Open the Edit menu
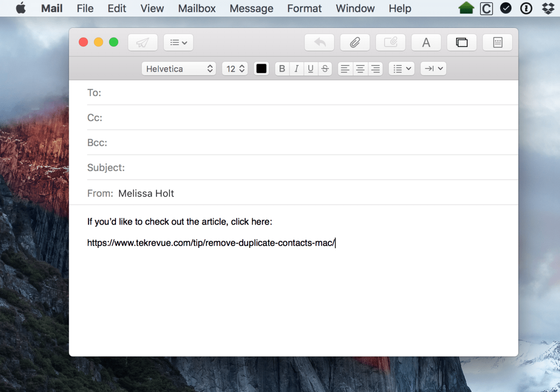 pos(117,8)
